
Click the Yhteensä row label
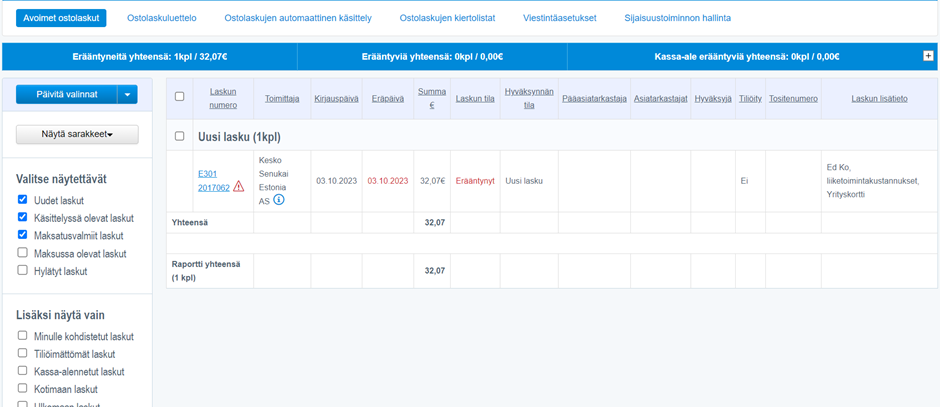tap(189, 222)
